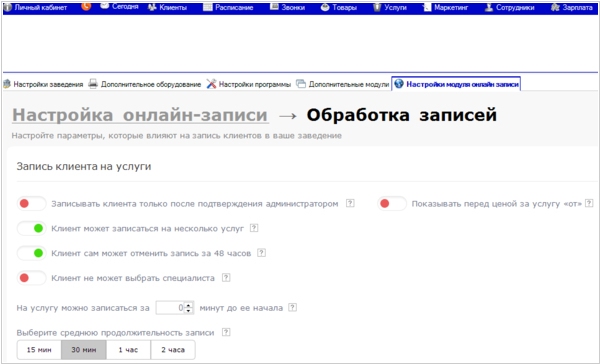Viewport: 600px width, 364px height.
Task: Click the Услуги icon in top bar
Action: point(377,7)
